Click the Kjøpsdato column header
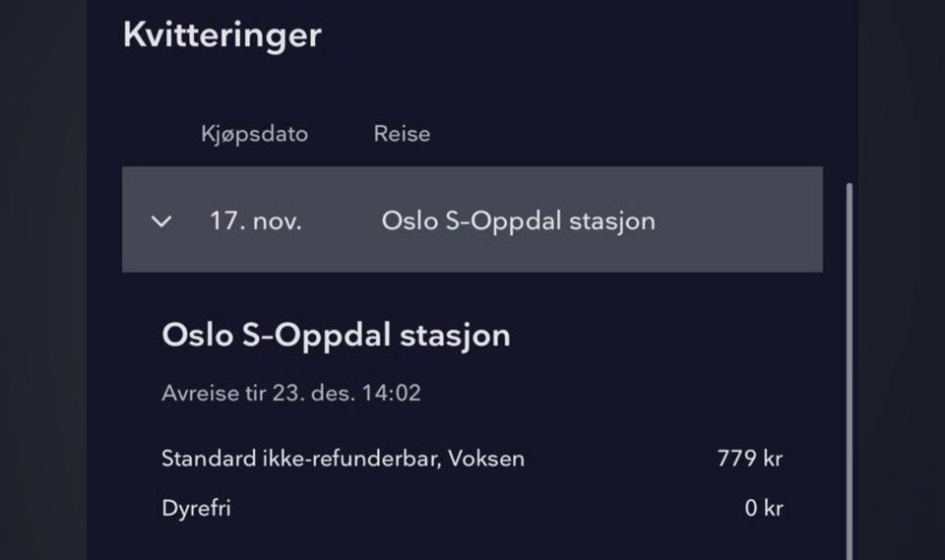 [x=254, y=134]
